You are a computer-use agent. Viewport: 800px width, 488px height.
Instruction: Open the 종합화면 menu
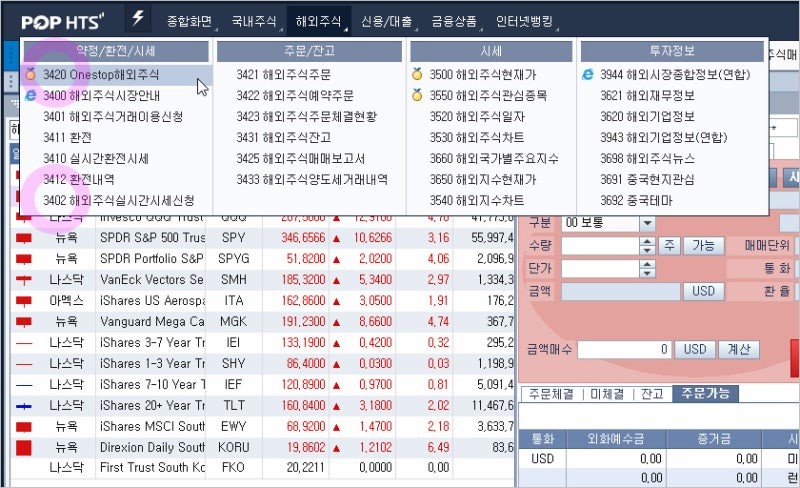click(x=189, y=21)
